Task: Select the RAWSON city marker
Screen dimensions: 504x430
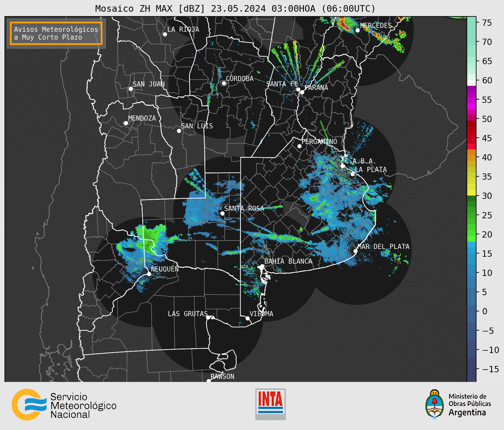Action: click(209, 381)
